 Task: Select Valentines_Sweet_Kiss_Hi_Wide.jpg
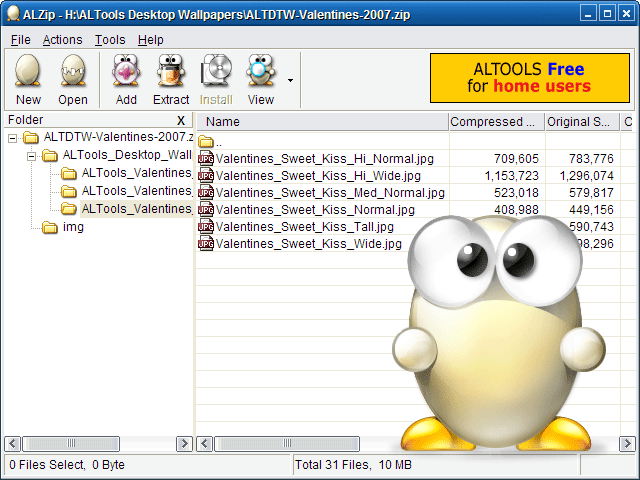[x=318, y=176]
